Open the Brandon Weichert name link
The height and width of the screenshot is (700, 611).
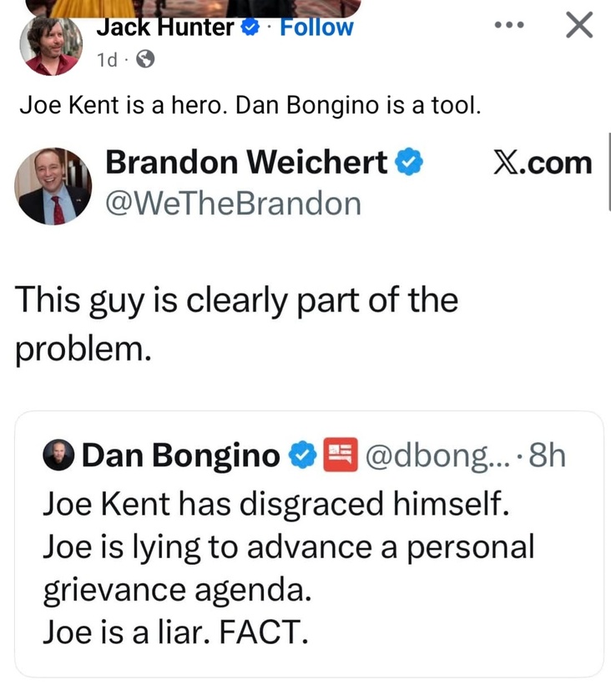246,163
